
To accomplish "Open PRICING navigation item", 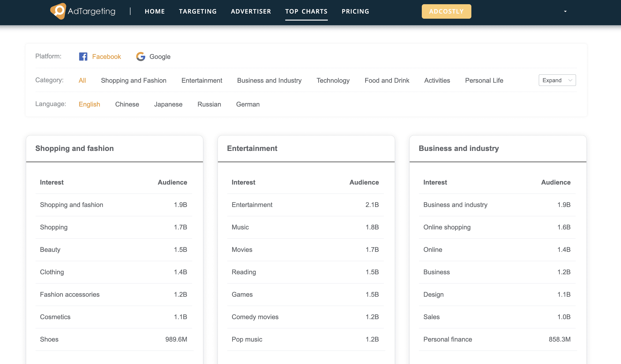I will [355, 11].
